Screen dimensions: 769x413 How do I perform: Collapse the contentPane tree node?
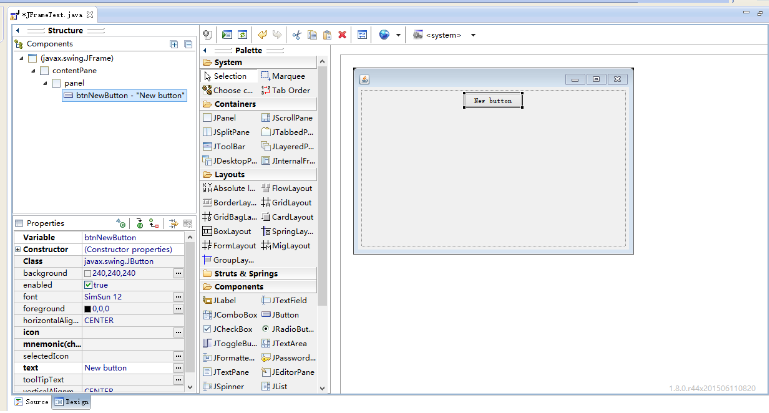click(33, 71)
